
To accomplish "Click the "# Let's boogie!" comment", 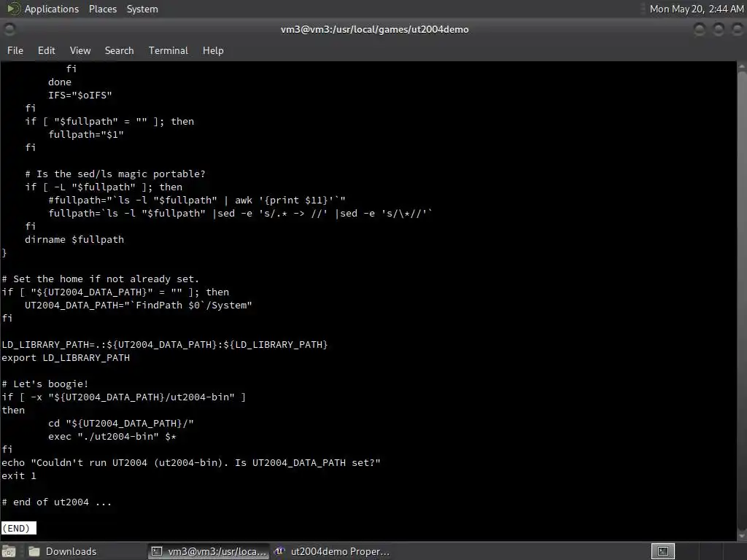I will (x=44, y=384).
